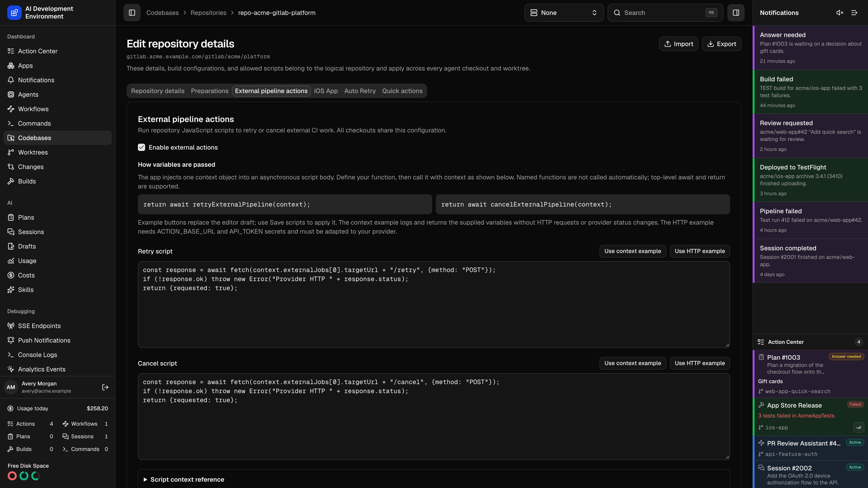The image size is (868, 488).
Task: Open the None selector dropdown
Action: (x=564, y=13)
